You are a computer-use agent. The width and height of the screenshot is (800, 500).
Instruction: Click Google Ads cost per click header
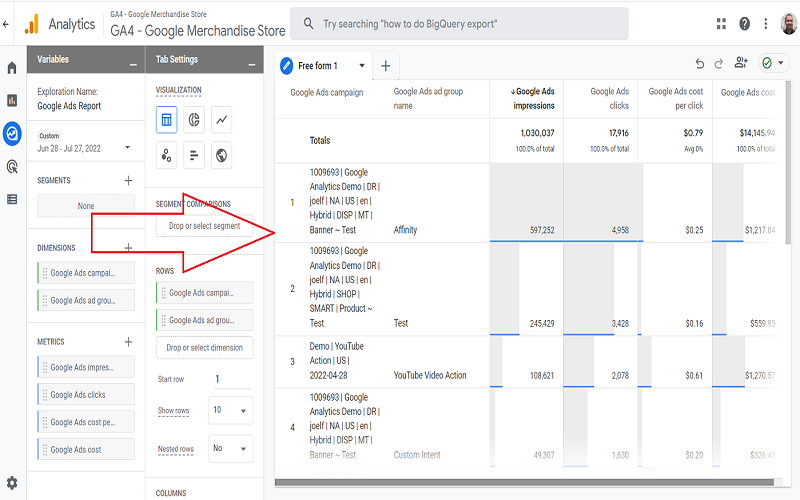click(x=676, y=98)
